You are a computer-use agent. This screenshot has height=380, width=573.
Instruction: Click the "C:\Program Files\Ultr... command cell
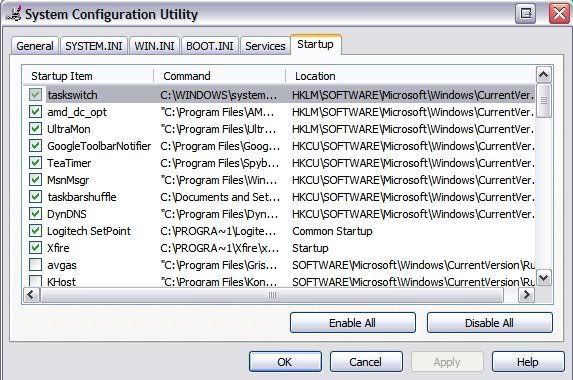pyautogui.click(x=218, y=129)
